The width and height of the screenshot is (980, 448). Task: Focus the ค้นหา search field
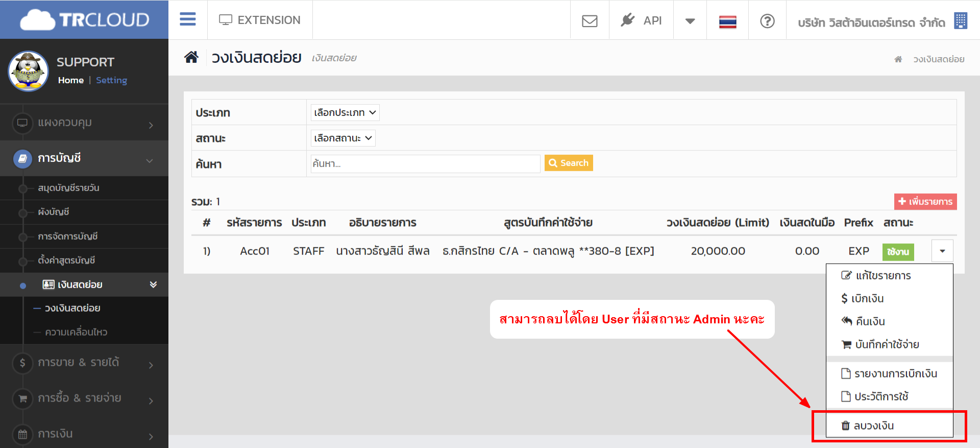point(425,163)
